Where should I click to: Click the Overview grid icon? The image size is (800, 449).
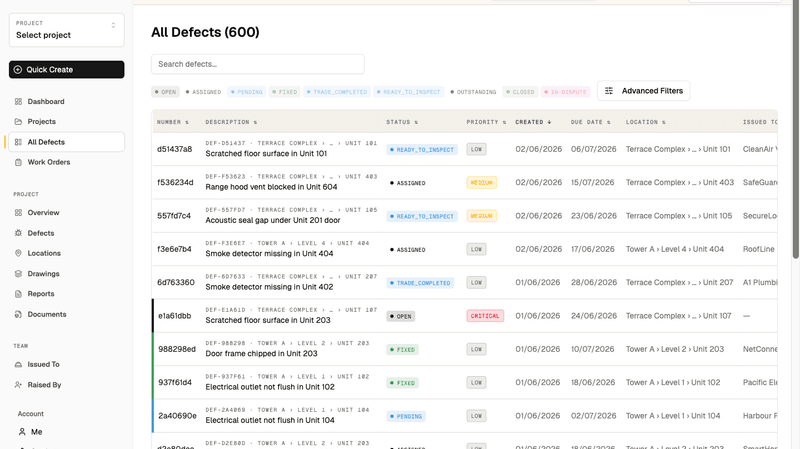tap(18, 213)
